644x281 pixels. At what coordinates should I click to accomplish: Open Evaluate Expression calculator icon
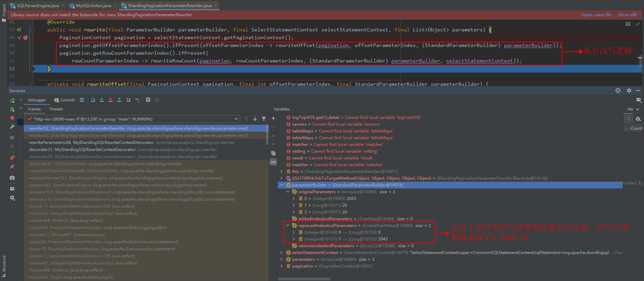pyautogui.click(x=148, y=100)
